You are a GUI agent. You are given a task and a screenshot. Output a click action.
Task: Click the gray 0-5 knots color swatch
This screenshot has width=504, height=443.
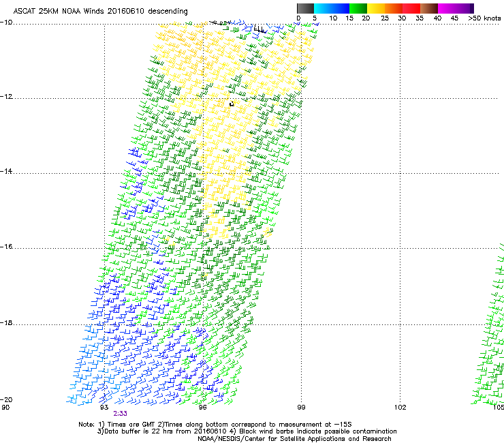[305, 8]
